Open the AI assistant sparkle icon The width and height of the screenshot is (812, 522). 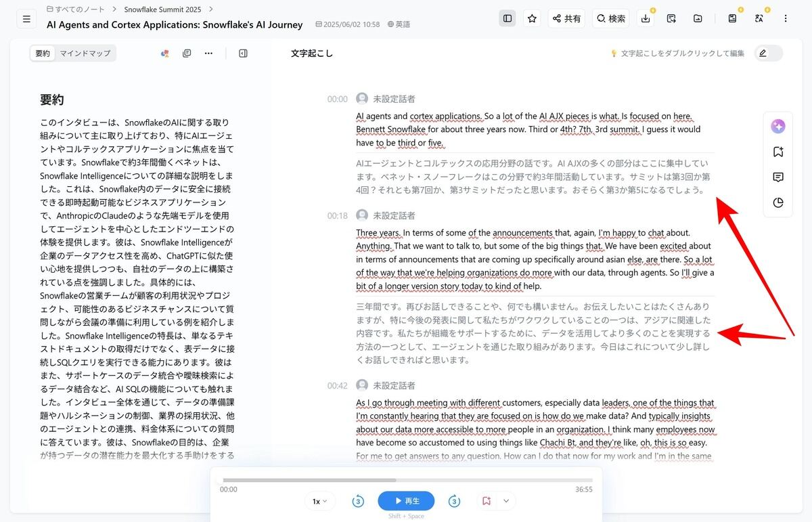pos(778,127)
